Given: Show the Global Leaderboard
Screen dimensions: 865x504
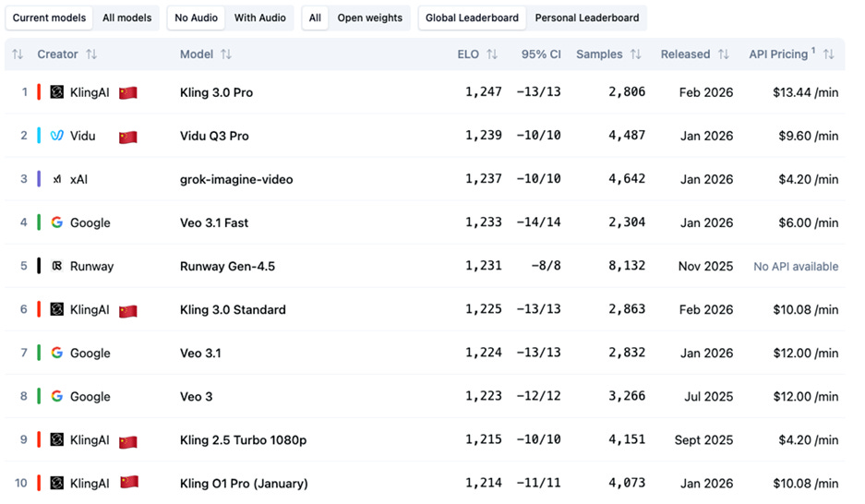Looking at the screenshot, I should [x=472, y=18].
